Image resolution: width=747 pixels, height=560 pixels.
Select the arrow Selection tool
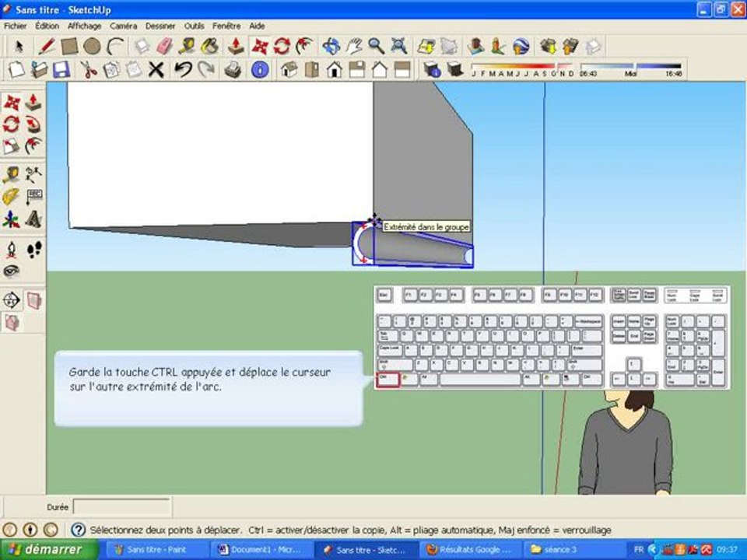pyautogui.click(x=19, y=47)
